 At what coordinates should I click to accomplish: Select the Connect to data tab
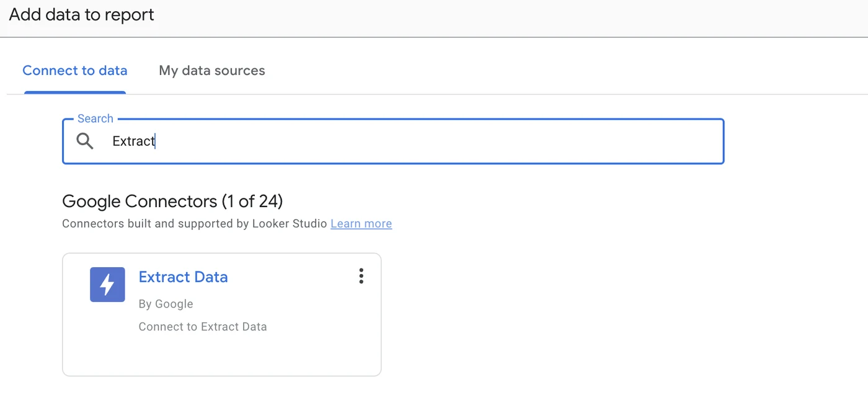tap(74, 70)
